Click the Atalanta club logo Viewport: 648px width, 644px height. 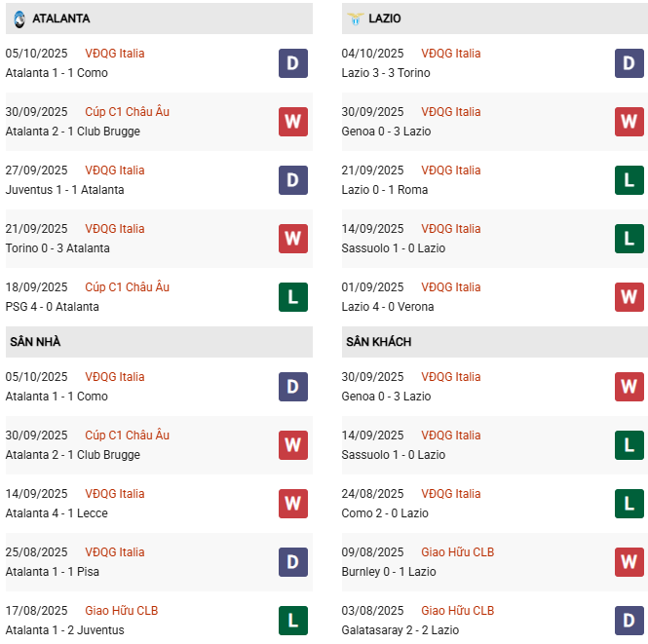pos(18,19)
